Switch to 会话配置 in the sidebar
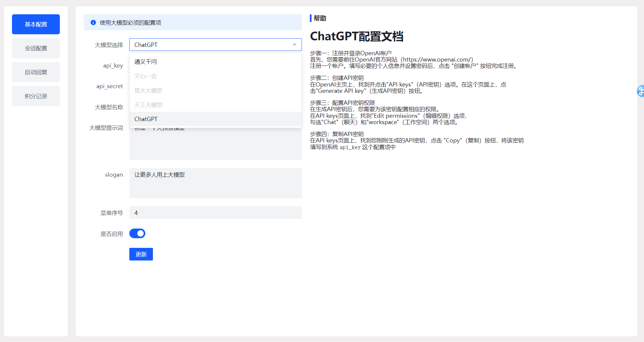Image resolution: width=644 pixels, height=342 pixels. point(36,48)
